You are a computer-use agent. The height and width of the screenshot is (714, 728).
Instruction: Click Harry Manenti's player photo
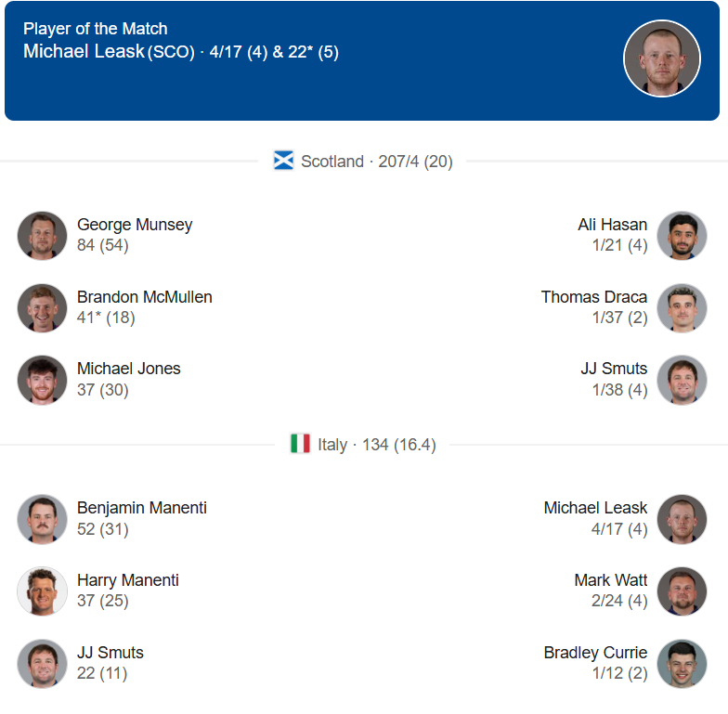[42, 591]
